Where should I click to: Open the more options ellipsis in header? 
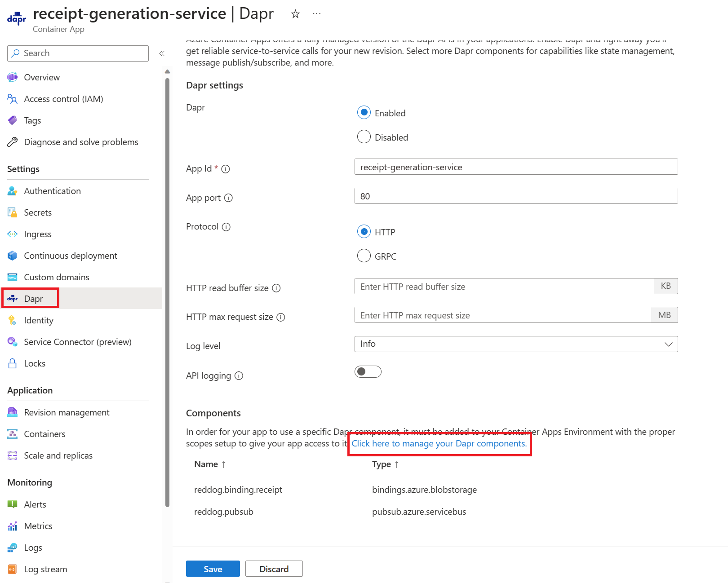[x=317, y=13]
